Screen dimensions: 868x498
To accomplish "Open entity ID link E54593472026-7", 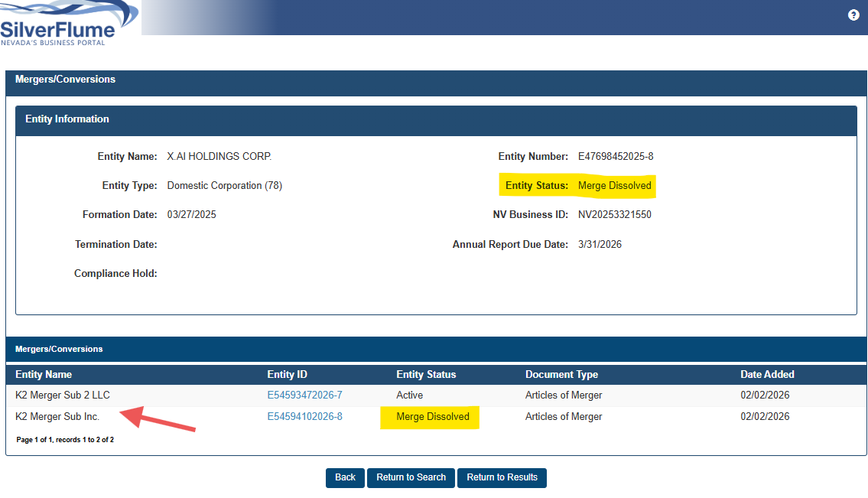I will (x=304, y=395).
